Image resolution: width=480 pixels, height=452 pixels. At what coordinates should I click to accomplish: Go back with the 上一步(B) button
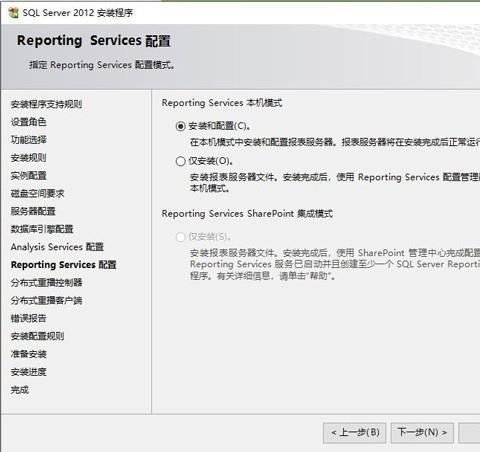(354, 433)
